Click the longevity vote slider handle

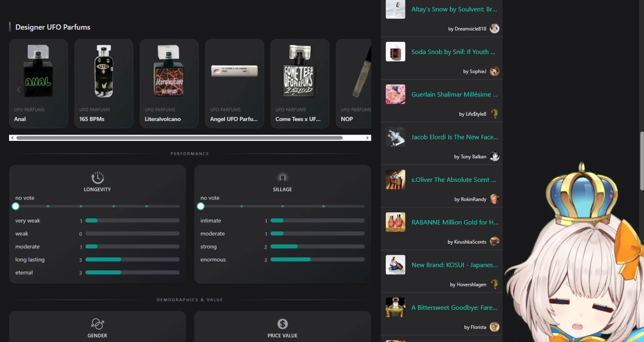click(x=16, y=206)
